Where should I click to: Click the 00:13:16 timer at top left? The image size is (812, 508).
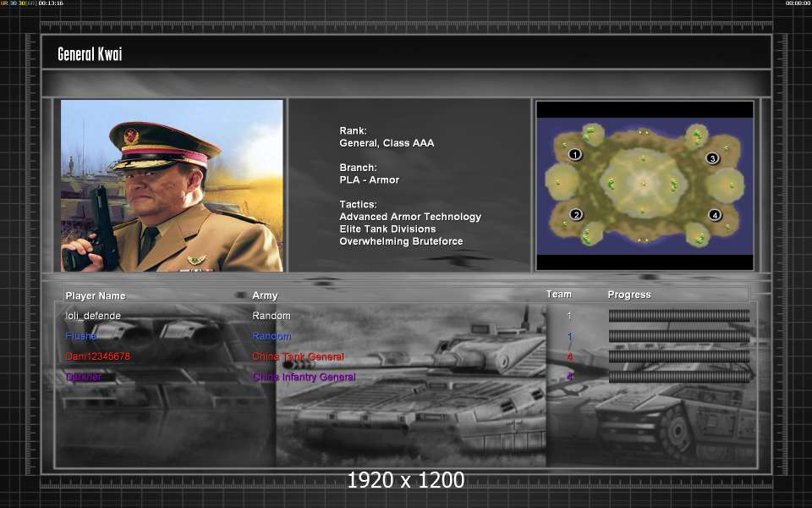click(x=51, y=3)
